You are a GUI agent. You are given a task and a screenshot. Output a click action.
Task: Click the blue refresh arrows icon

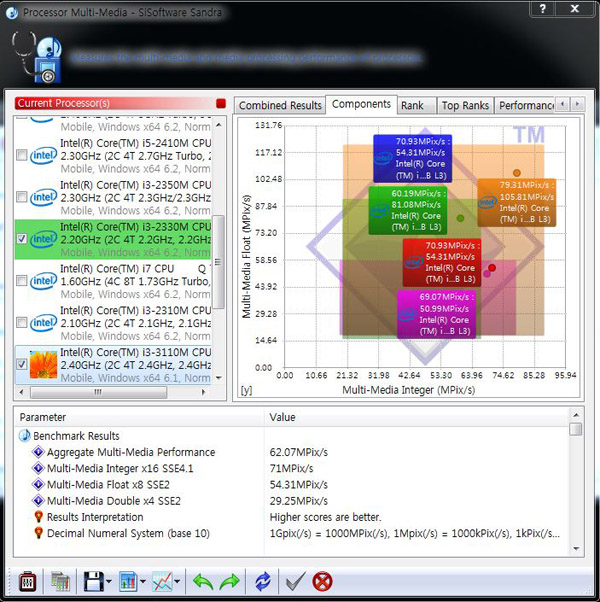point(263,580)
